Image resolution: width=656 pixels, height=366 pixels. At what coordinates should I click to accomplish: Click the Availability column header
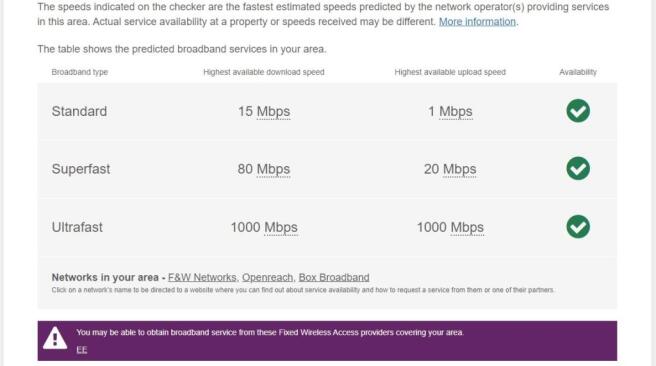click(x=578, y=72)
